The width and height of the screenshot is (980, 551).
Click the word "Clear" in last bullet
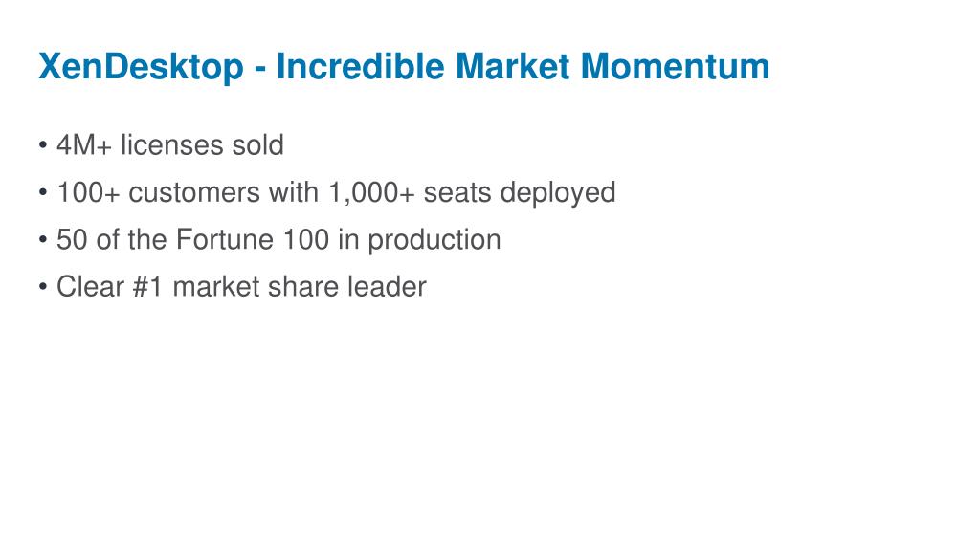pyautogui.click(x=91, y=287)
